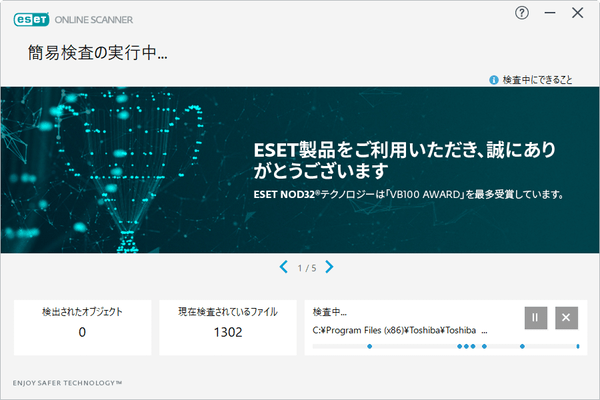Click the scanned path C:¥Program Files (x86)¥Toshiba
The height and width of the screenshot is (400, 600).
pyautogui.click(x=400, y=330)
